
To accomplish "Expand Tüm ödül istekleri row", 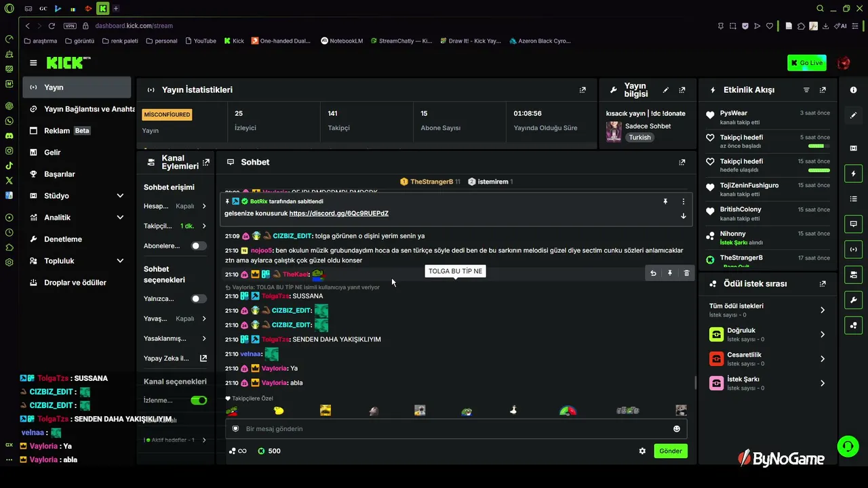I will [767, 310].
